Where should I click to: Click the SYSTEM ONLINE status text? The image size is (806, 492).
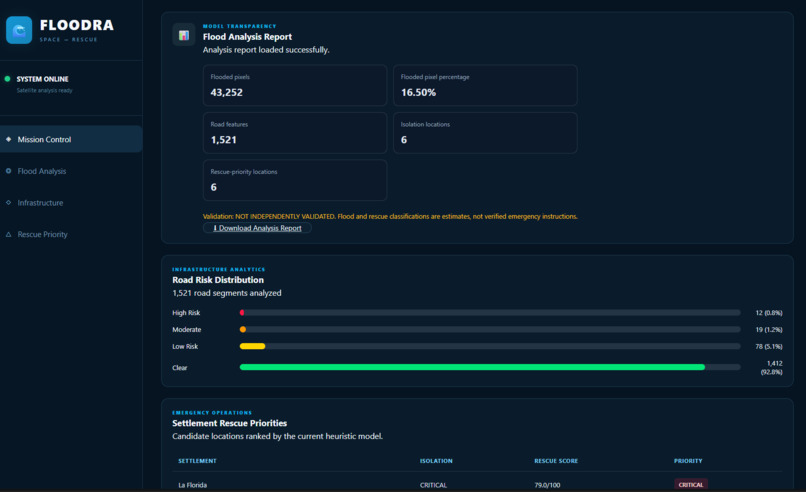click(x=42, y=79)
